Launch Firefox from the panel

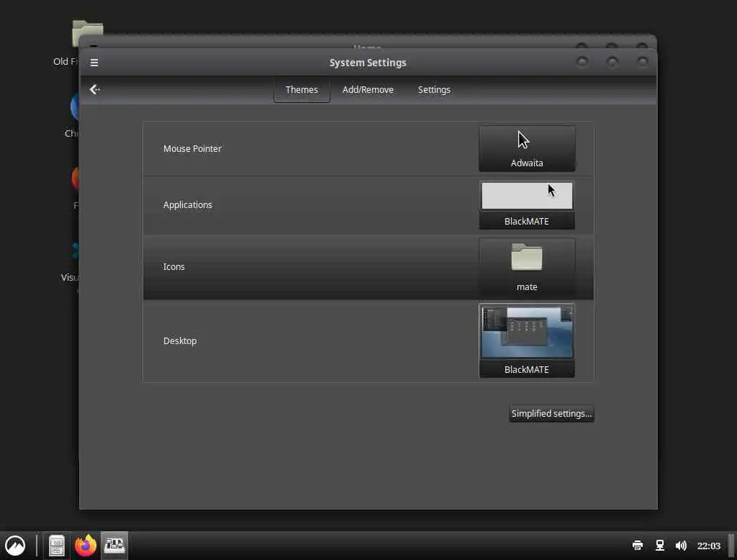(86, 546)
